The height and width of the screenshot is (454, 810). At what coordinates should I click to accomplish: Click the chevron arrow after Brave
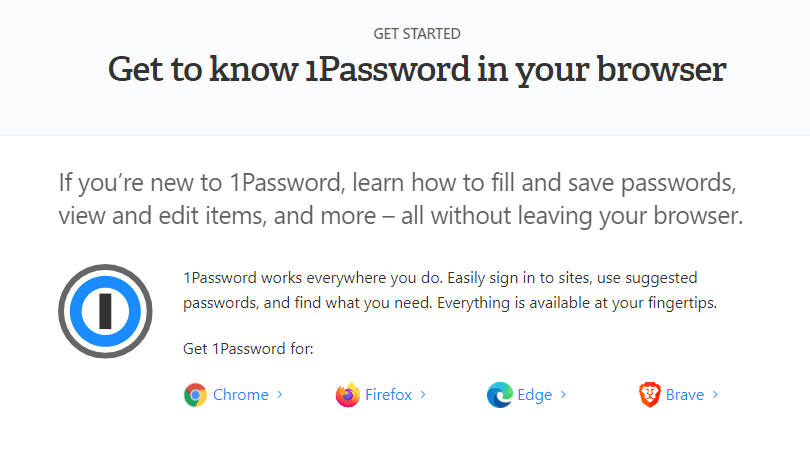pos(715,395)
